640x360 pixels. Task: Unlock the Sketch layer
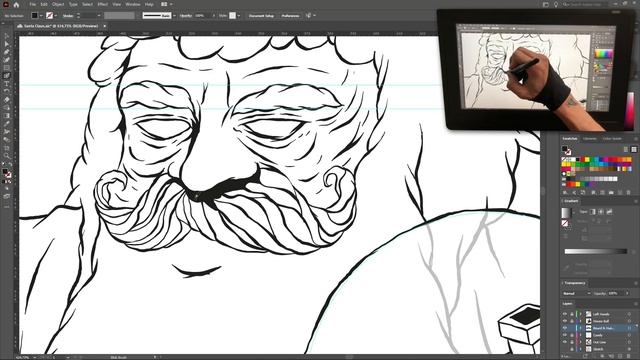click(572, 349)
